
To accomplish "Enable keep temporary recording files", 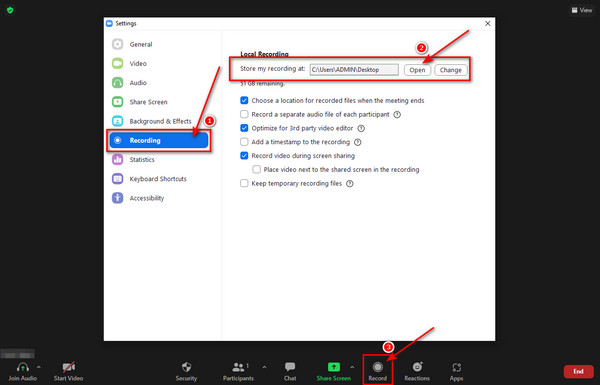I will pos(244,183).
